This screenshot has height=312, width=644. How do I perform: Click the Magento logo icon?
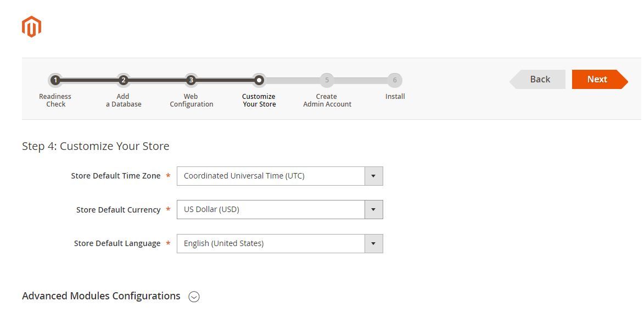tap(31, 26)
